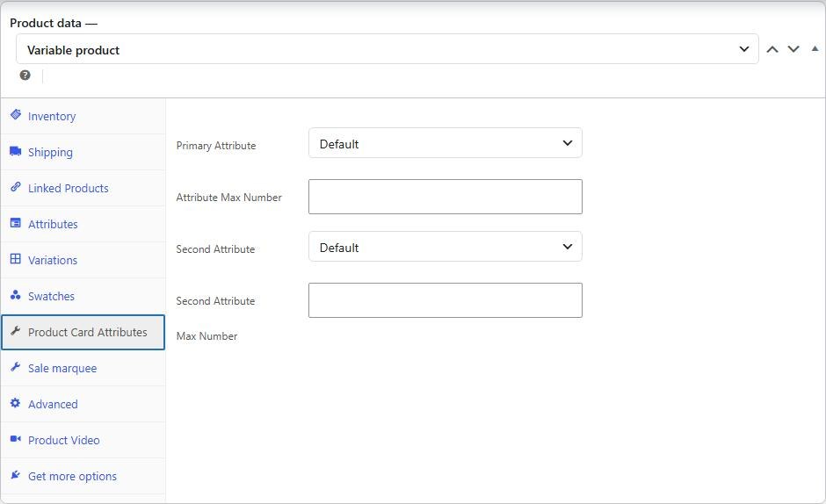Click the Attribute Max Number label
Viewport: 826px width, 504px height.
228,197
